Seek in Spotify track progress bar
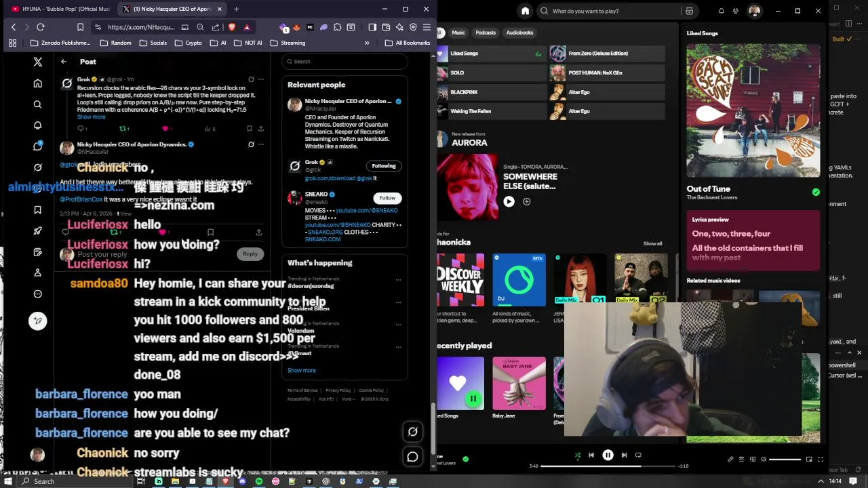The width and height of the screenshot is (868, 488). [608, 466]
